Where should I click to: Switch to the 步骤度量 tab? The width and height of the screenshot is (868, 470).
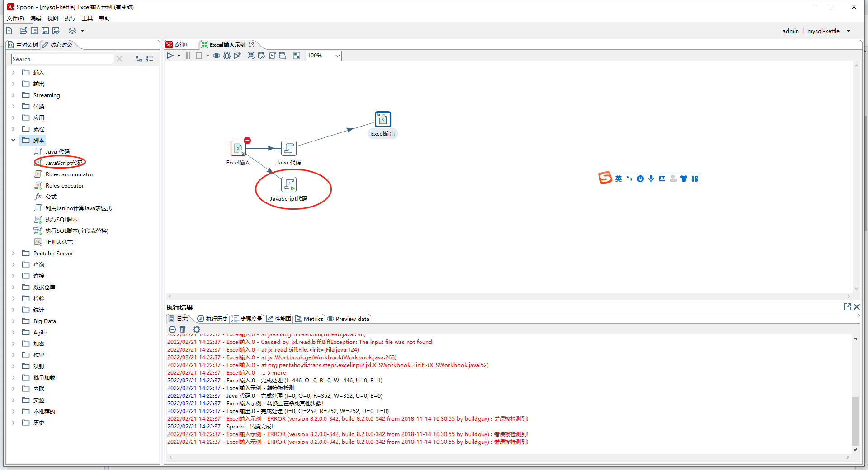coord(247,319)
